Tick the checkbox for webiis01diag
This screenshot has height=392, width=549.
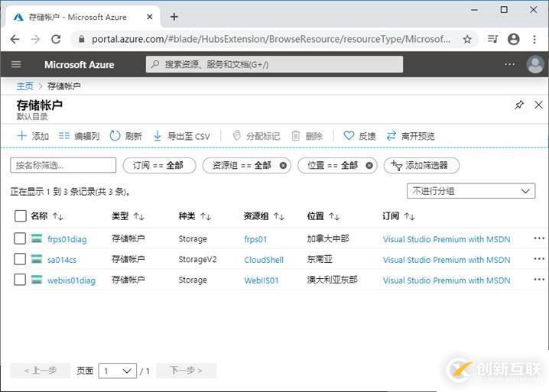(x=20, y=280)
